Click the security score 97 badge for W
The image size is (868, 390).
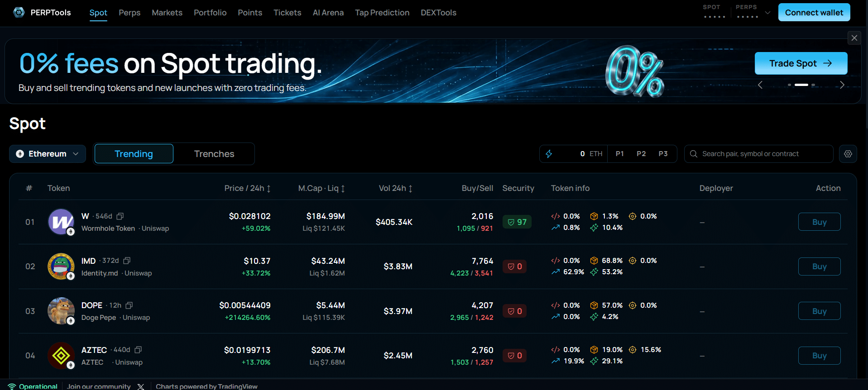[x=517, y=222]
